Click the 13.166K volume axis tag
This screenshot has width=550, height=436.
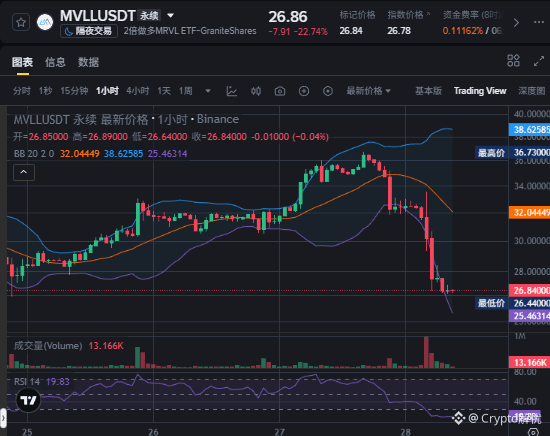coord(529,362)
